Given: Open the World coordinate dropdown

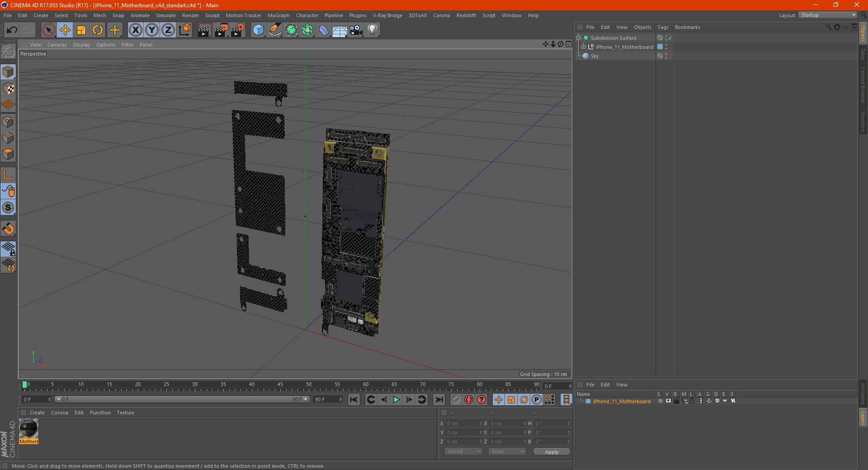Looking at the screenshot, I should 463,451.
